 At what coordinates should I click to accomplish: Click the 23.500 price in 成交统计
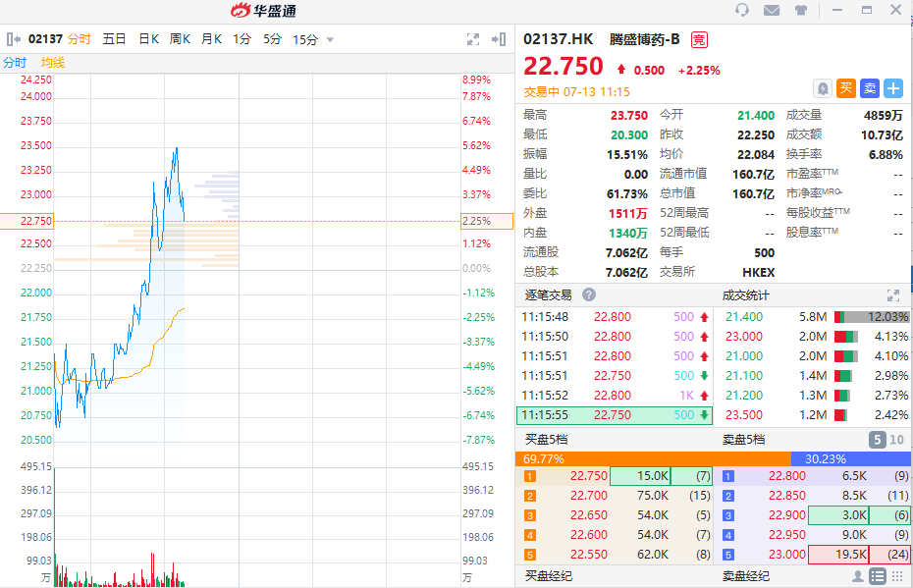[x=744, y=415]
